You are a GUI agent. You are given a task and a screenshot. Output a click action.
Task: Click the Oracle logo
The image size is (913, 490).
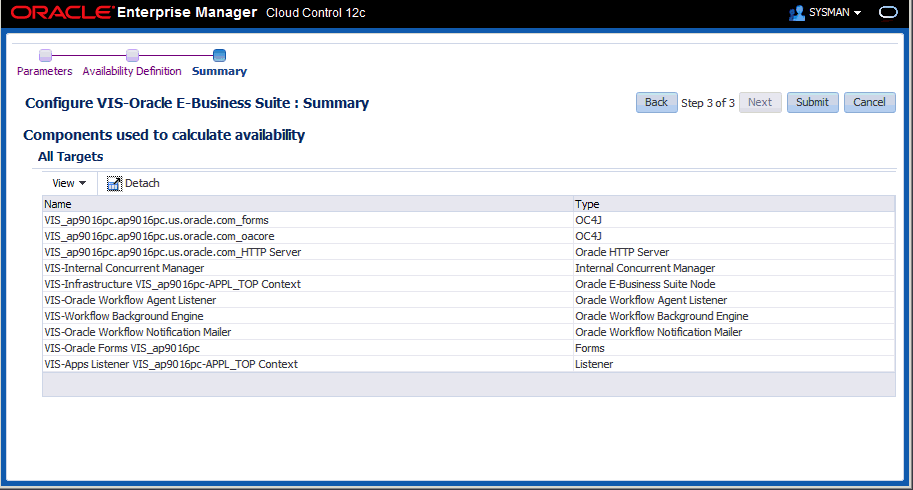point(61,12)
